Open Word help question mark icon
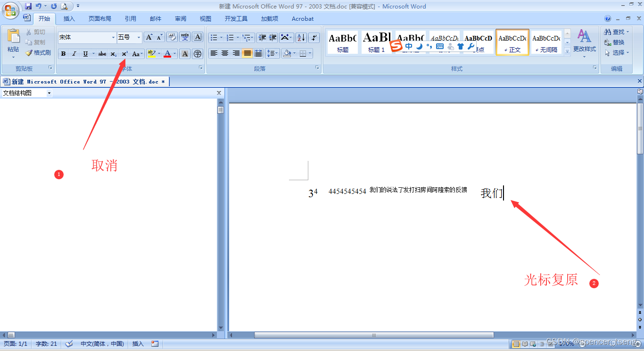This screenshot has height=351, width=644. coord(608,19)
